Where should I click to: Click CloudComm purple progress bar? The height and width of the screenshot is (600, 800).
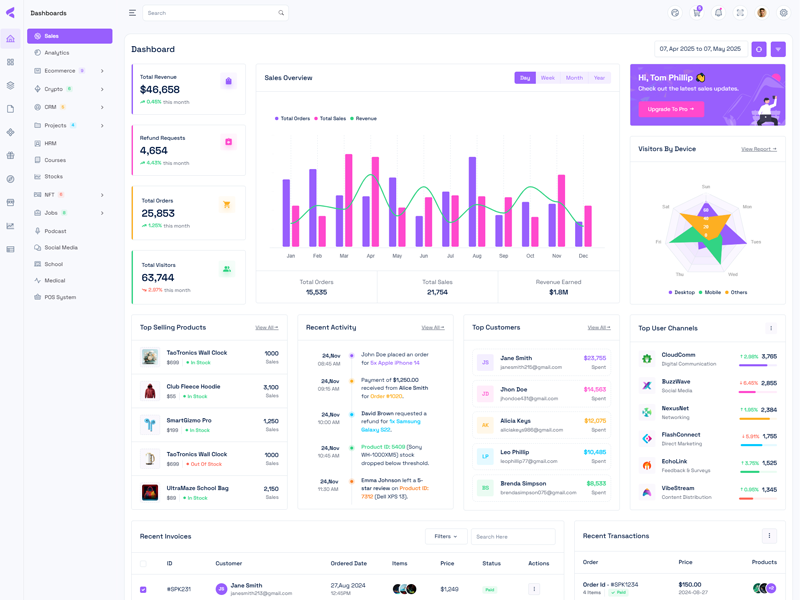pos(753,365)
